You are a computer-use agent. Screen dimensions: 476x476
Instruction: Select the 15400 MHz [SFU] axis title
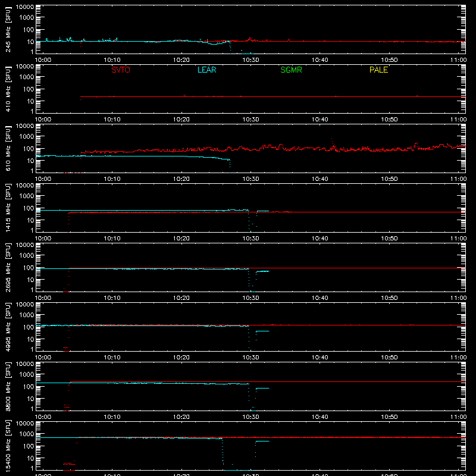8,446
